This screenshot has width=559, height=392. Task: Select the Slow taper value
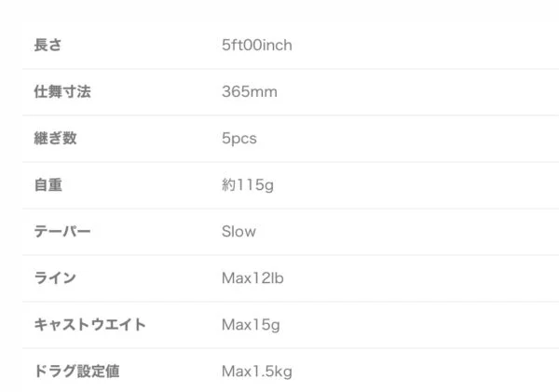[239, 232]
